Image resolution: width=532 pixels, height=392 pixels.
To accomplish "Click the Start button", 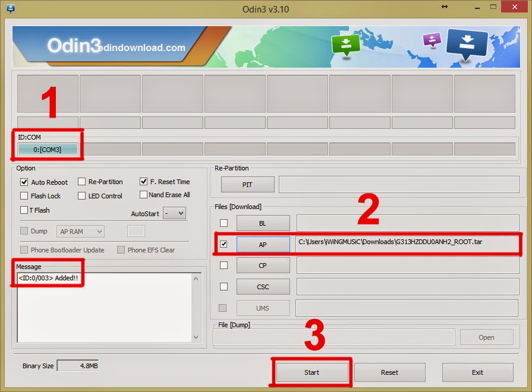I will click(311, 372).
